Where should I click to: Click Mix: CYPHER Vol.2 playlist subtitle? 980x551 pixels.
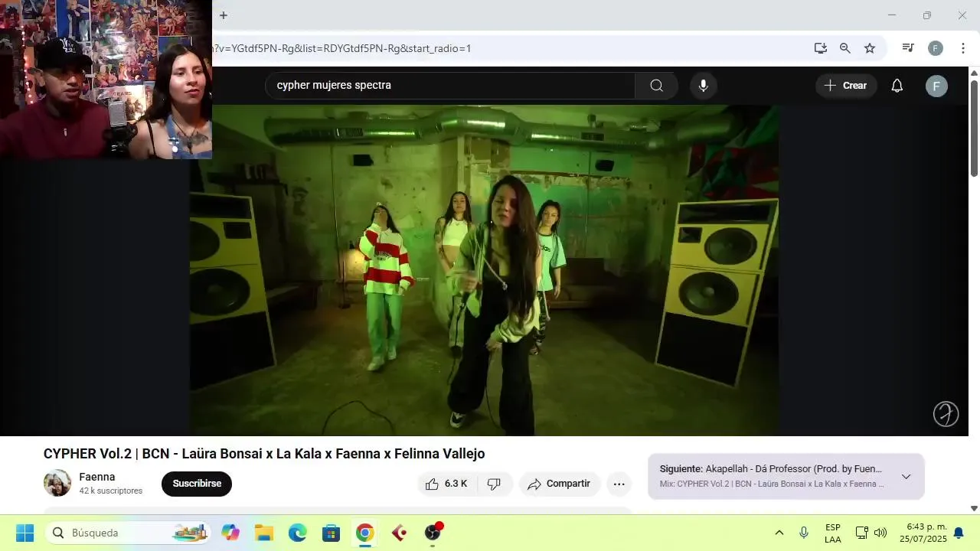[772, 484]
